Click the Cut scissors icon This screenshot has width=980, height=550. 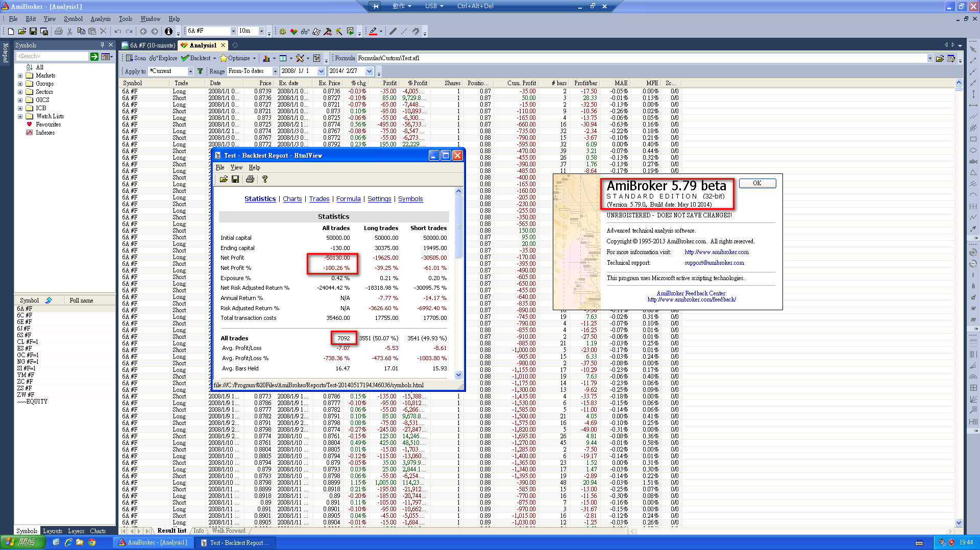pos(70,31)
